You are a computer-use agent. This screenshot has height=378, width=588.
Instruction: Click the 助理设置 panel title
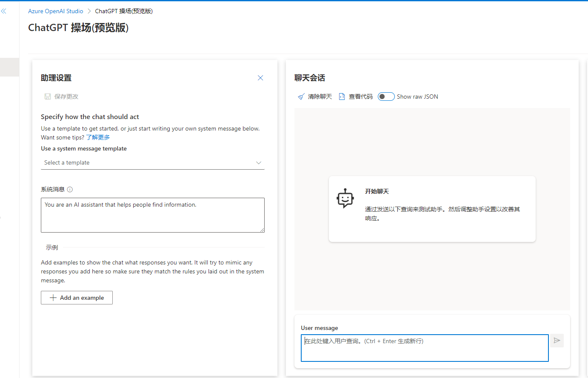click(56, 78)
